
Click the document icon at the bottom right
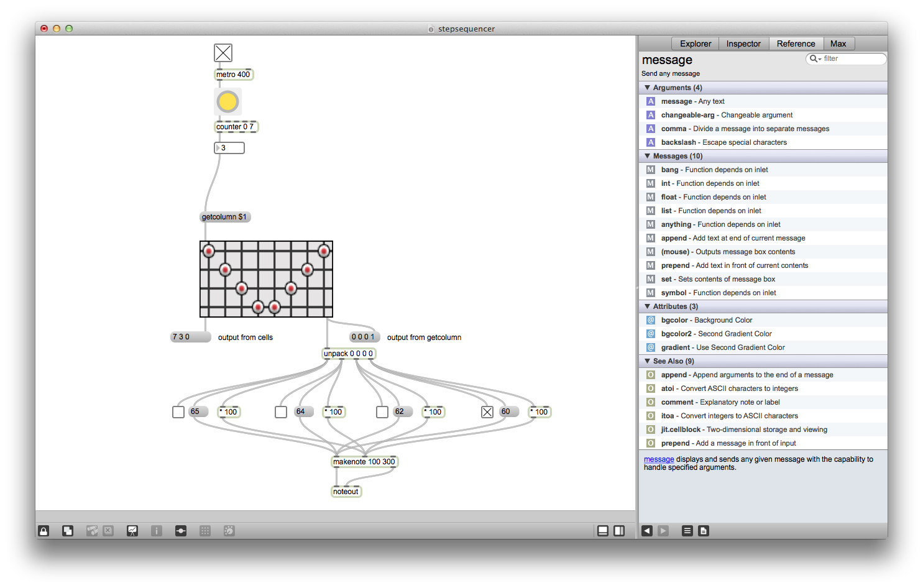pos(703,530)
